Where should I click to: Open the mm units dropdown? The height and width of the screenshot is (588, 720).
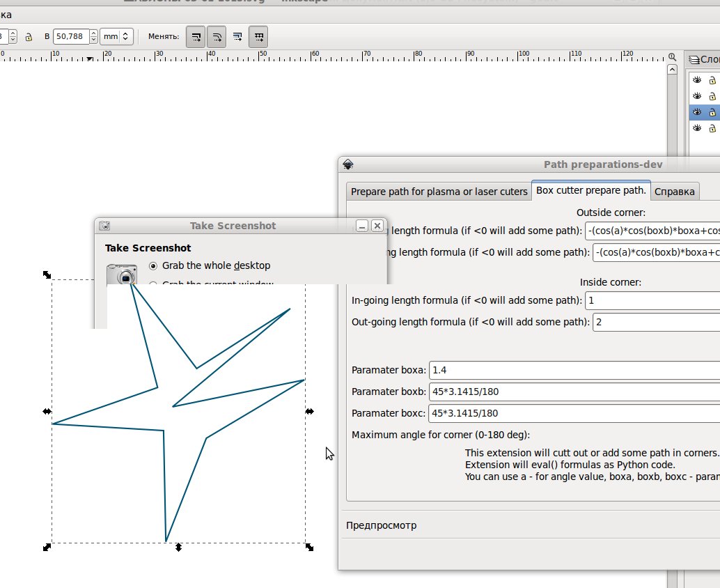(116, 36)
